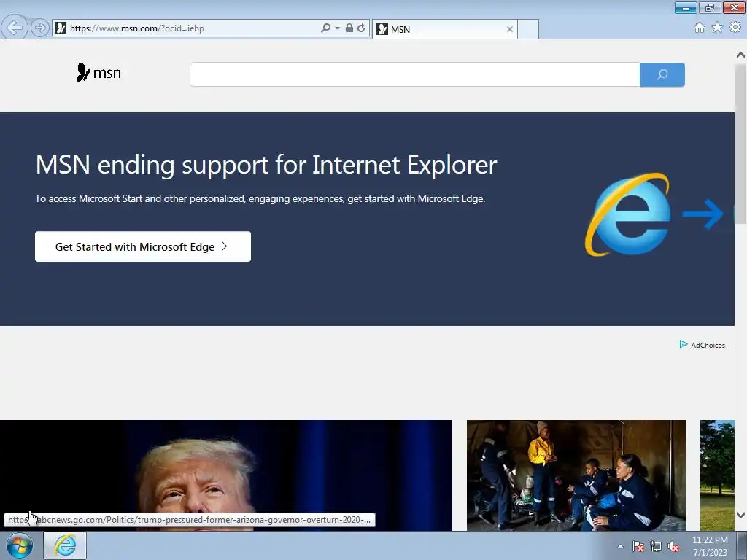
Task: Click the Internet Explorer taskbar button
Action: click(x=65, y=545)
